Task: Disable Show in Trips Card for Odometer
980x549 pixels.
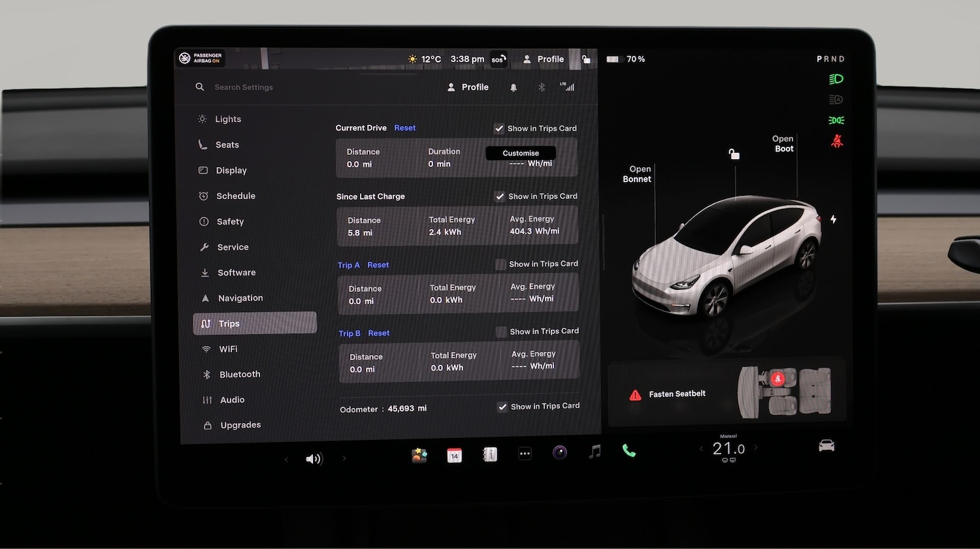Action: (x=502, y=406)
